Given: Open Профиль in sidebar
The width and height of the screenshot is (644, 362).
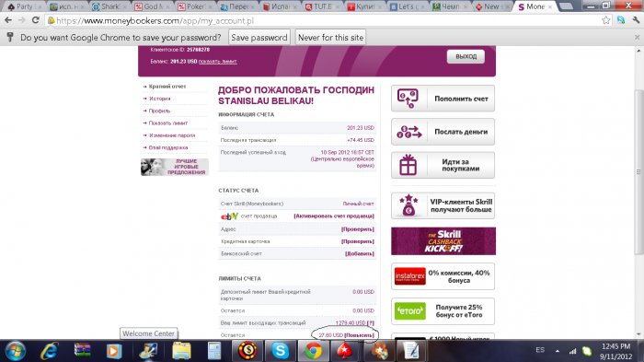Looking at the screenshot, I should point(159,111).
